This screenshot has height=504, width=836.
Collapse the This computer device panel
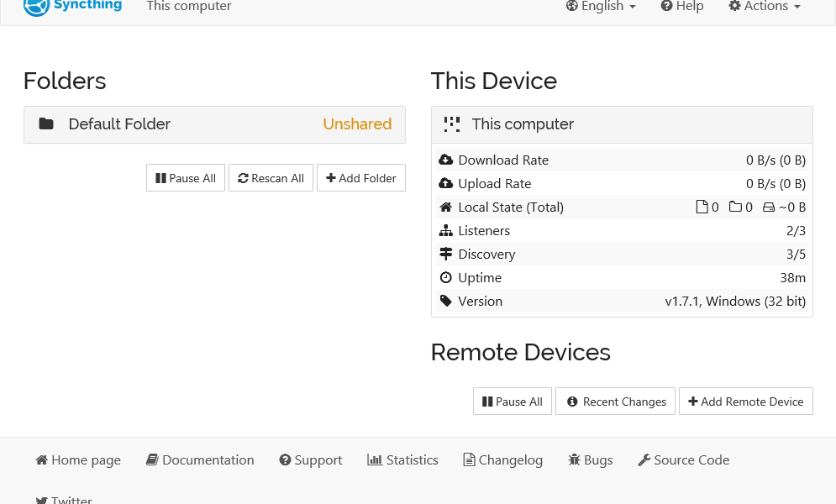click(622, 124)
